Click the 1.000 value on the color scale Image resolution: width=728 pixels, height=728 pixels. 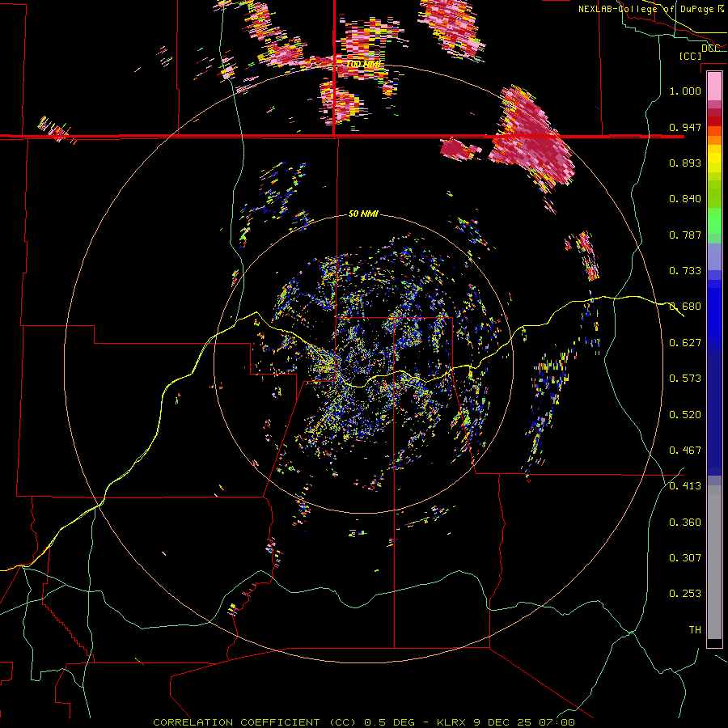pos(685,91)
